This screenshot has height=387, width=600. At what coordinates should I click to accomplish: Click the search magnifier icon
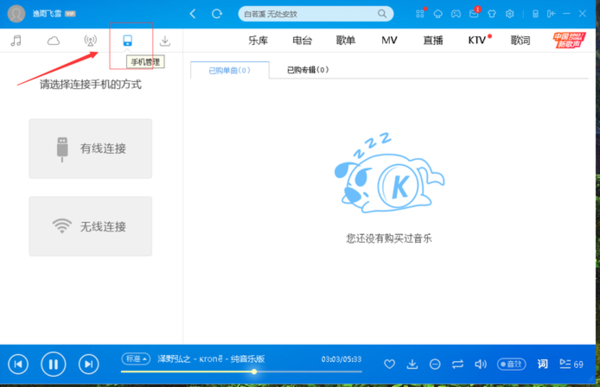click(x=382, y=14)
